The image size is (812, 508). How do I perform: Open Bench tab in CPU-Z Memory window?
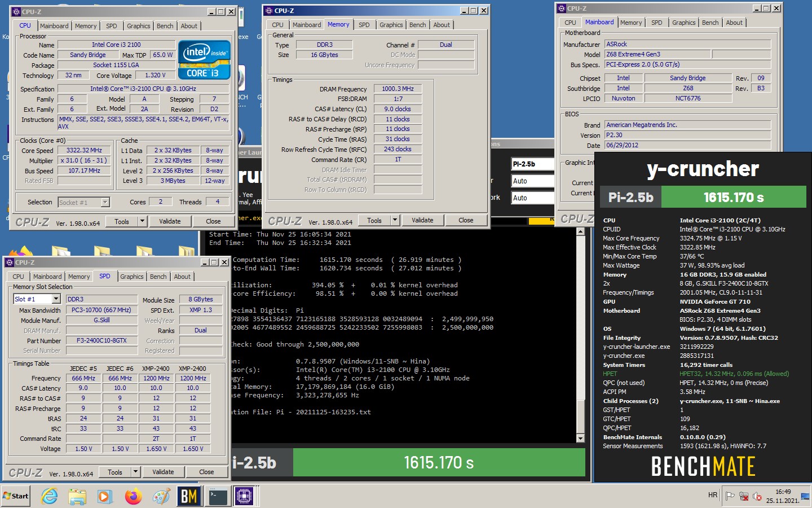(418, 25)
